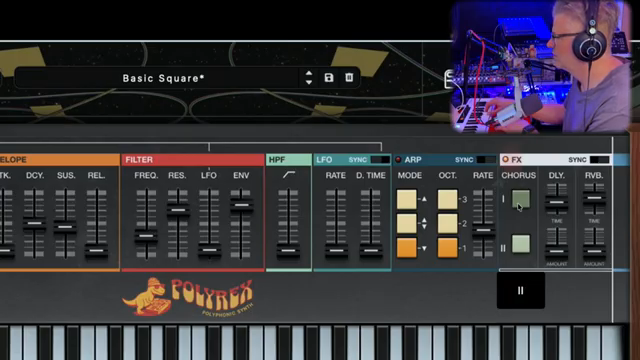This screenshot has width=640, height=360.
Task: Enable the ARP power LED
Action: [398, 160]
